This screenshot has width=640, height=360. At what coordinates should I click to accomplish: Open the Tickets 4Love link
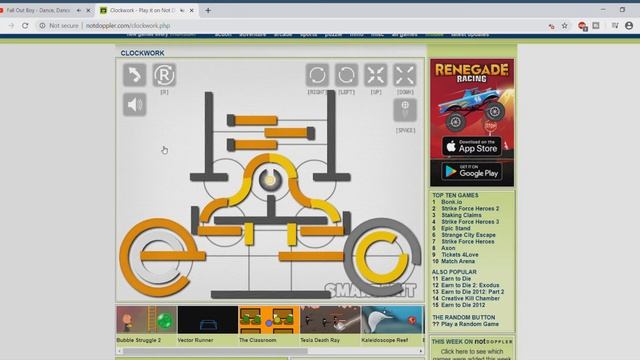pos(460,255)
